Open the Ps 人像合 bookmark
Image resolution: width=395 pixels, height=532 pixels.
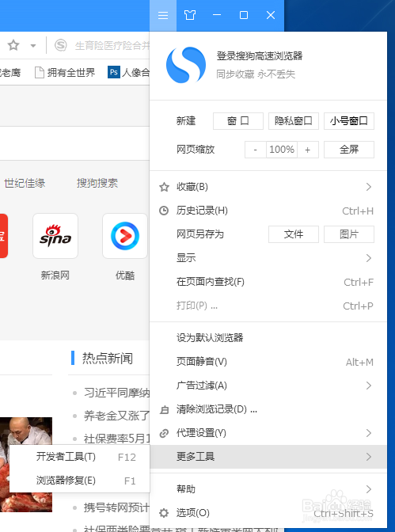click(129, 72)
